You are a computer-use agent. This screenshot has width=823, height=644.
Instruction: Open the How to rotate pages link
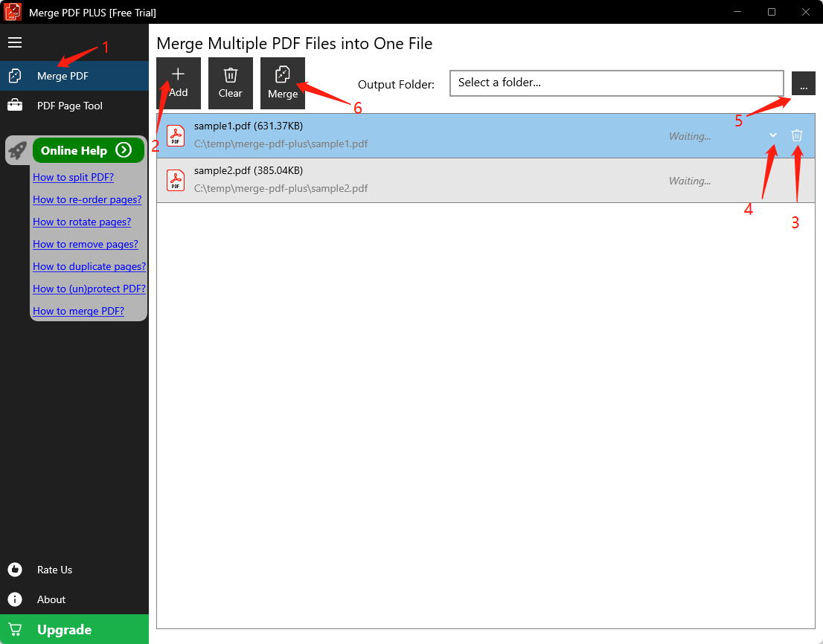tap(82, 222)
